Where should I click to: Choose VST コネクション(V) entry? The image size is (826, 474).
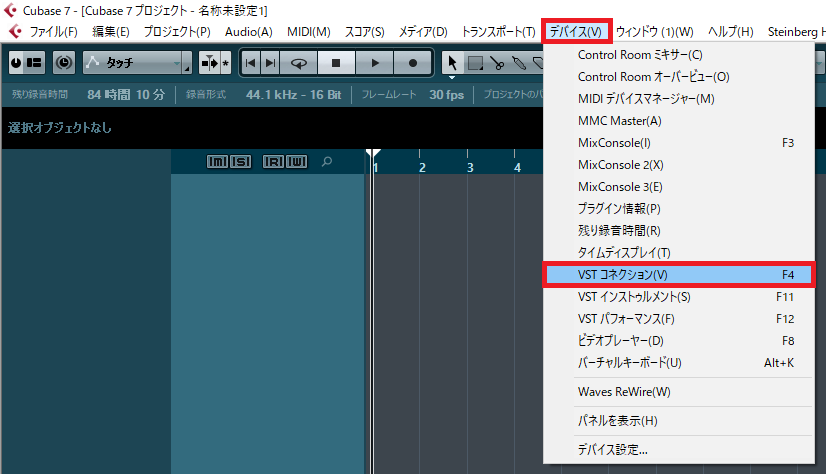click(679, 275)
